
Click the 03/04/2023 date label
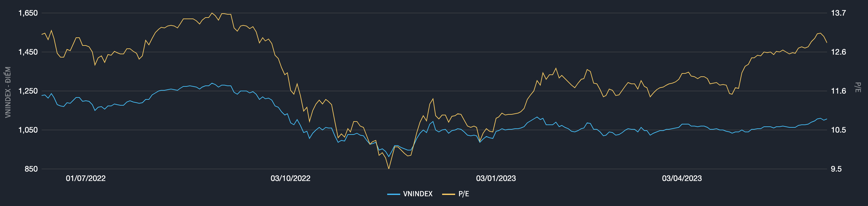click(682, 178)
